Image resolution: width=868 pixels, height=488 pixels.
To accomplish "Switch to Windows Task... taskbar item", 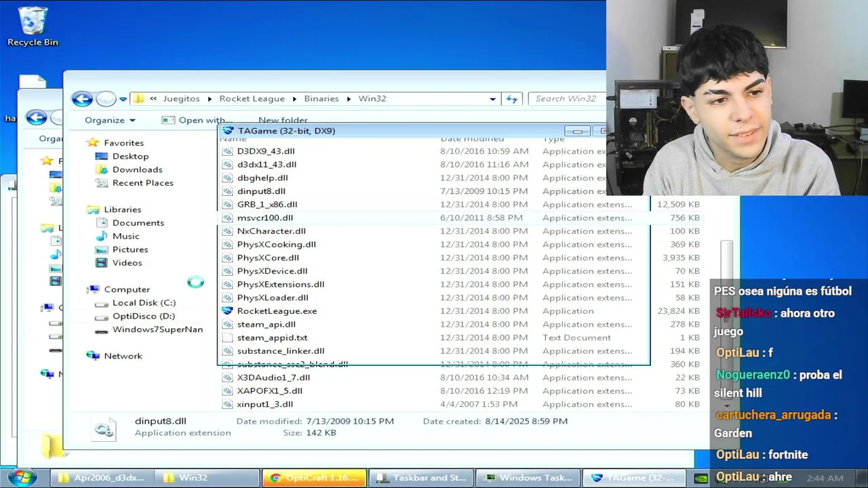I will pyautogui.click(x=528, y=478).
